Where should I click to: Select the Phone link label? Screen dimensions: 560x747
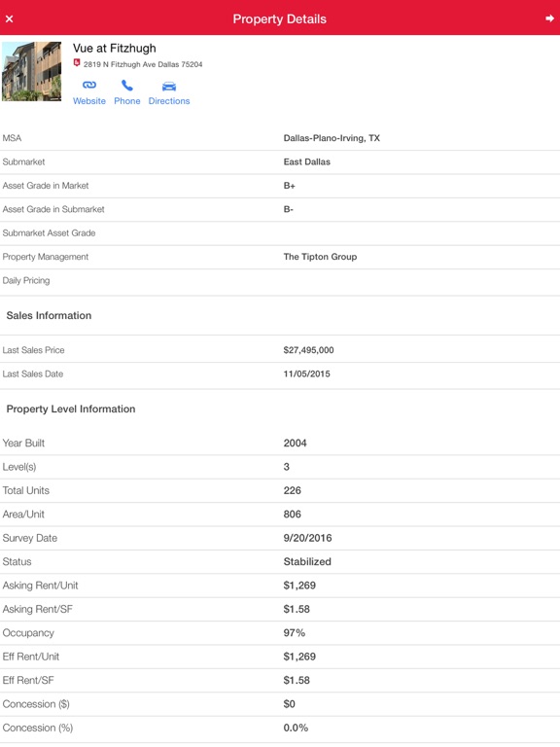pyautogui.click(x=127, y=101)
